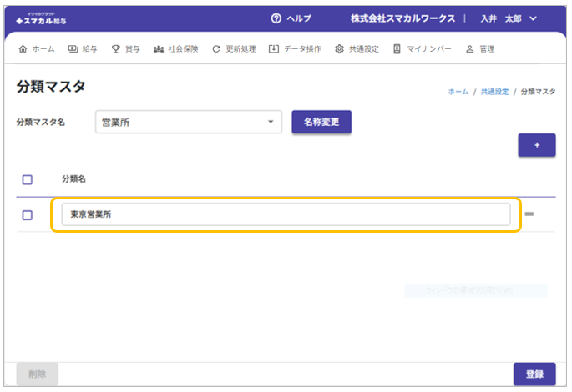This screenshot has width=572, height=392.
Task: Click the home icon in navigation
Action: (23, 49)
